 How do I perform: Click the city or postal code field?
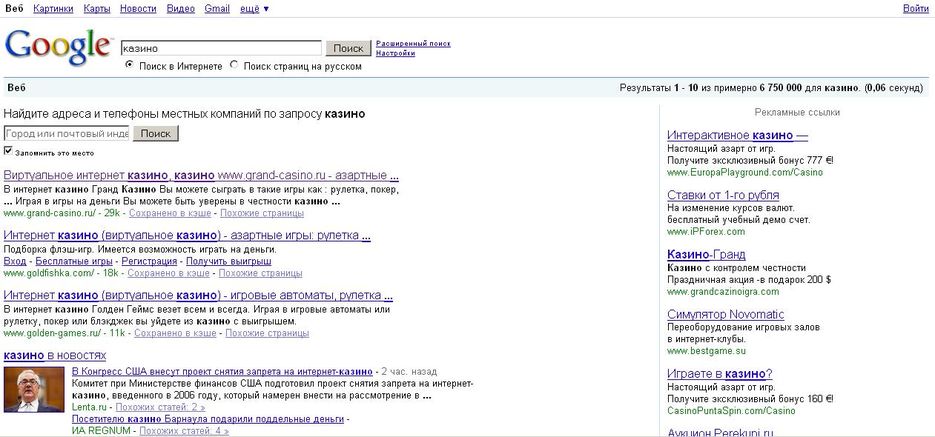pyautogui.click(x=66, y=134)
